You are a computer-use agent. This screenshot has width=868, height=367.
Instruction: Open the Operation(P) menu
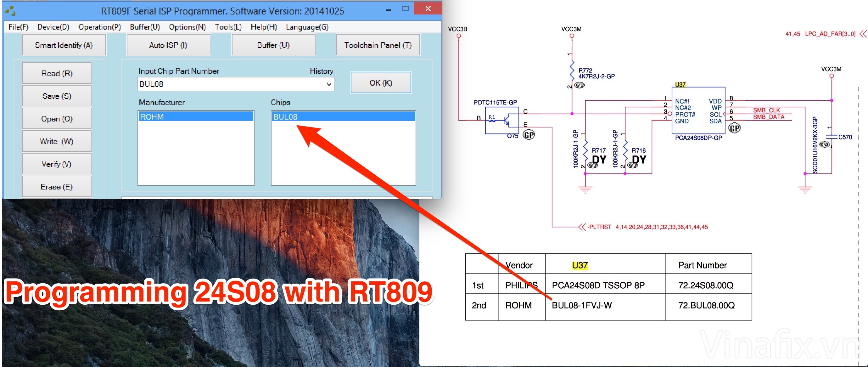[x=99, y=27]
